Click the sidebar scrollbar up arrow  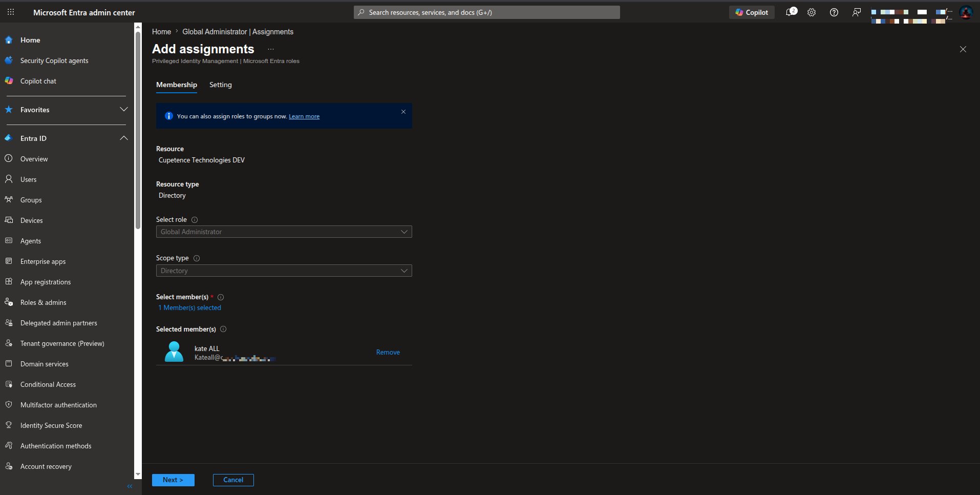138,26
